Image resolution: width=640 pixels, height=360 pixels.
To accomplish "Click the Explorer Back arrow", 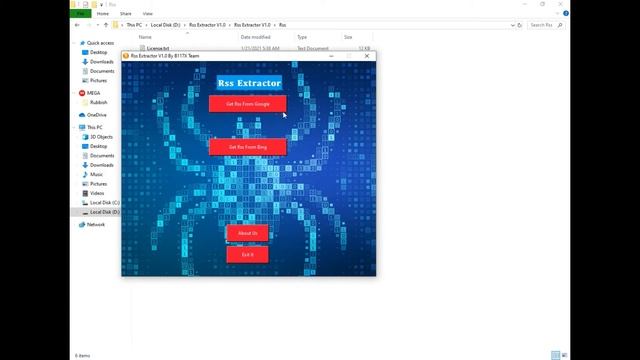I will tap(77, 25).
